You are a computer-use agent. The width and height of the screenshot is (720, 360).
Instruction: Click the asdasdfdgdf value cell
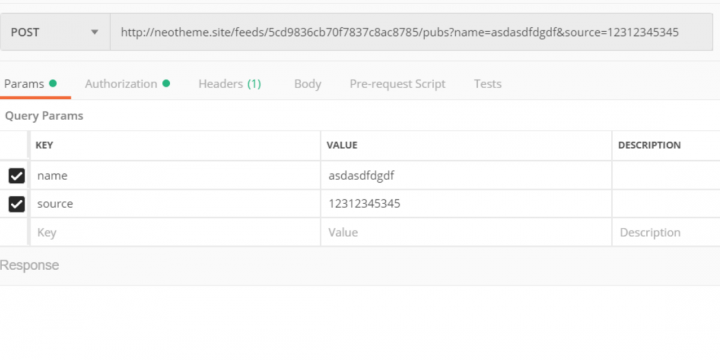466,175
